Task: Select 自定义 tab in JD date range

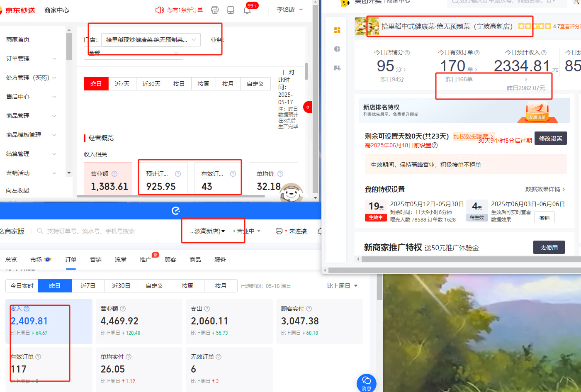Action: coord(255,84)
